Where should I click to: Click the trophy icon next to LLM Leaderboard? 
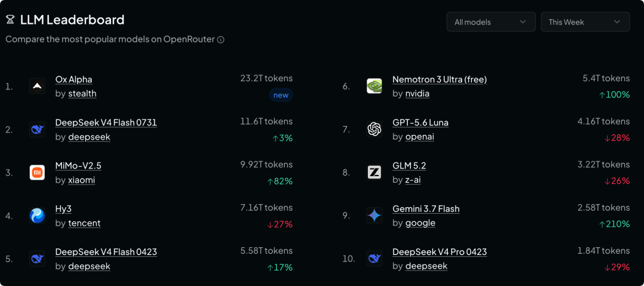(10, 20)
